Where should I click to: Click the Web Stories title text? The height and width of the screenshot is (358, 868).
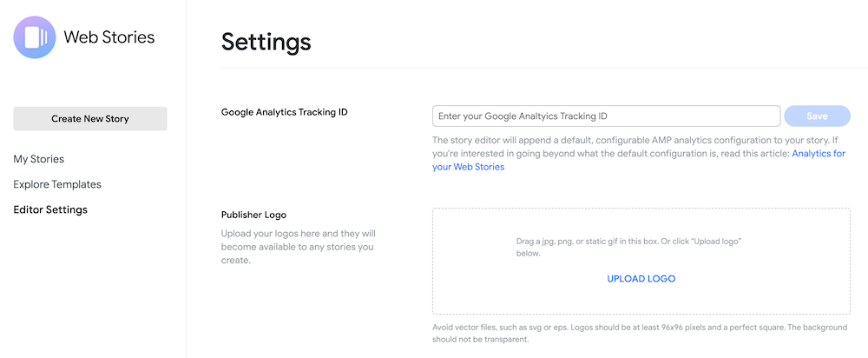coord(109,37)
